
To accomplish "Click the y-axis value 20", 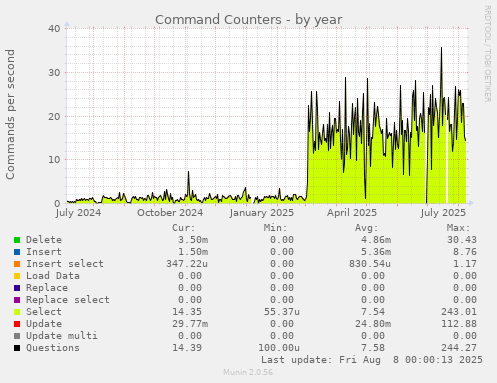I will 54,116.
